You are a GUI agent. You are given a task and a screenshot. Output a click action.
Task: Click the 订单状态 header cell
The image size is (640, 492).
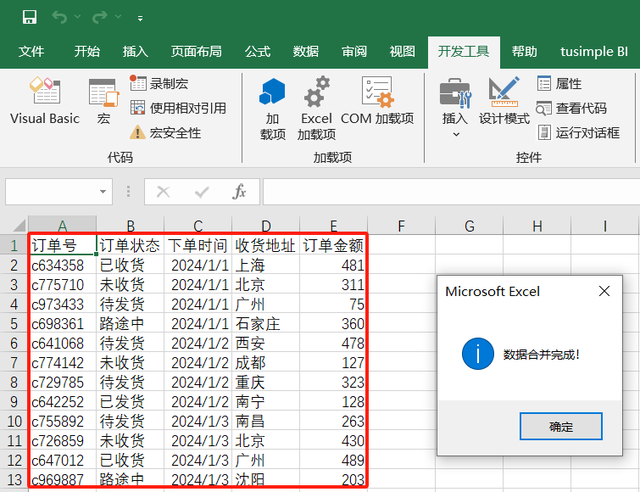coord(130,245)
